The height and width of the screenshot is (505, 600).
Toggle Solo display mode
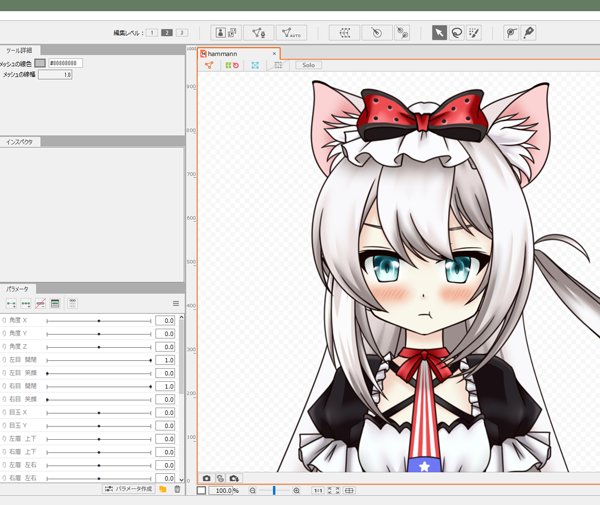(308, 65)
